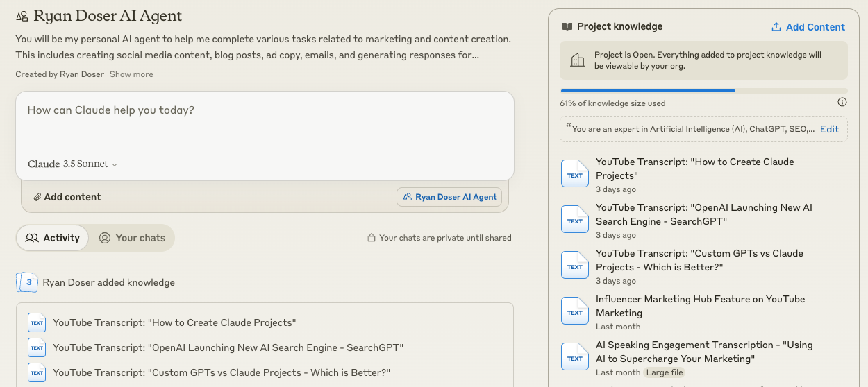Click the Large file badge

point(664,372)
